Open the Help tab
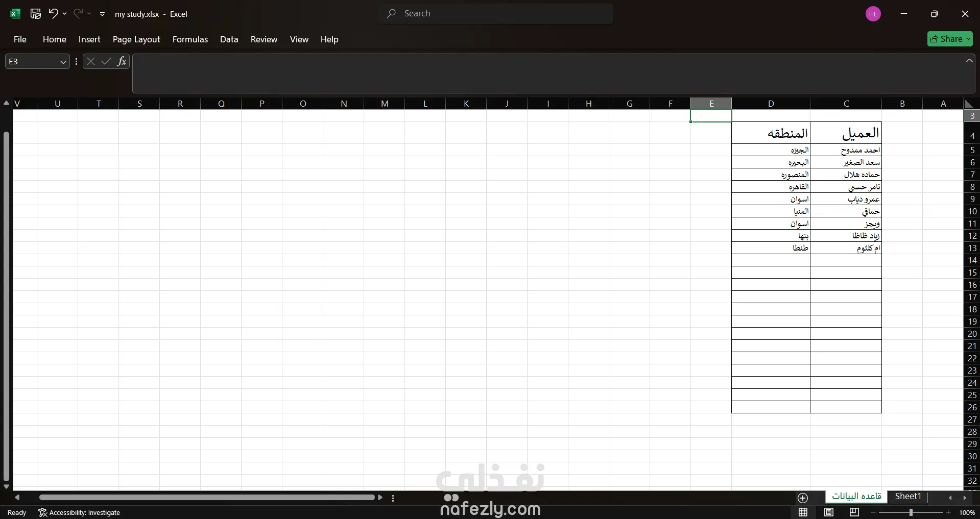This screenshot has height=519, width=980. coord(329,39)
